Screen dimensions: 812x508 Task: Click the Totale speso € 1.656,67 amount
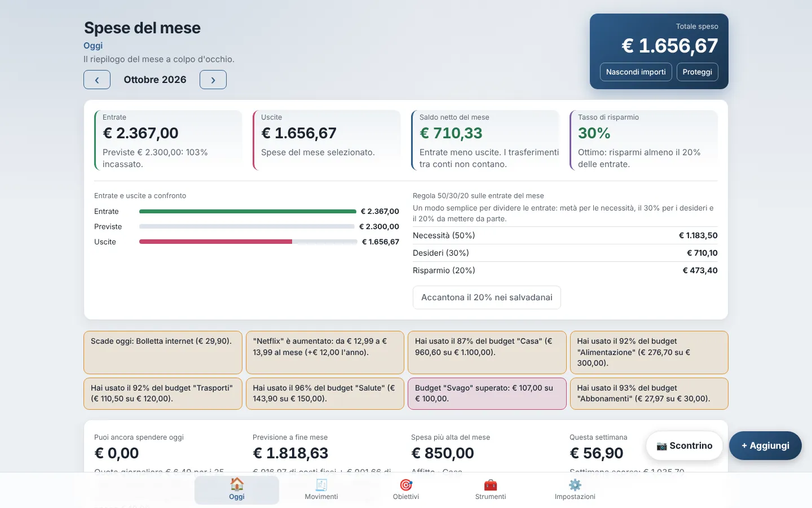click(x=670, y=46)
